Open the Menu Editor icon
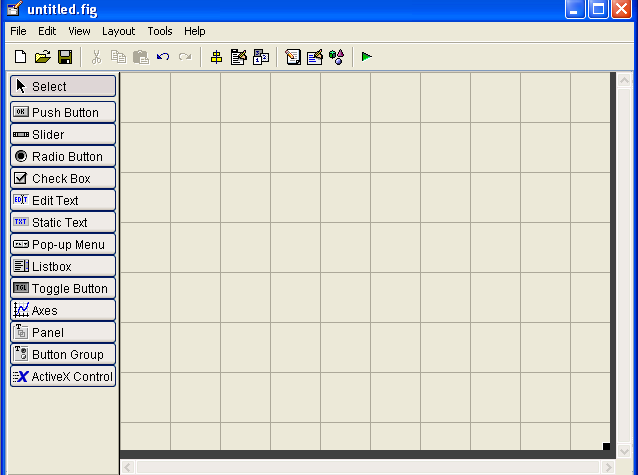638x475 pixels. (x=239, y=57)
